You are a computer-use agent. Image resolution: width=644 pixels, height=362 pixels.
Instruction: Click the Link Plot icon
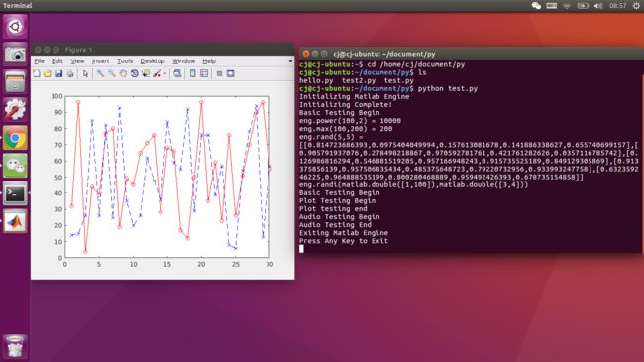click(x=177, y=74)
